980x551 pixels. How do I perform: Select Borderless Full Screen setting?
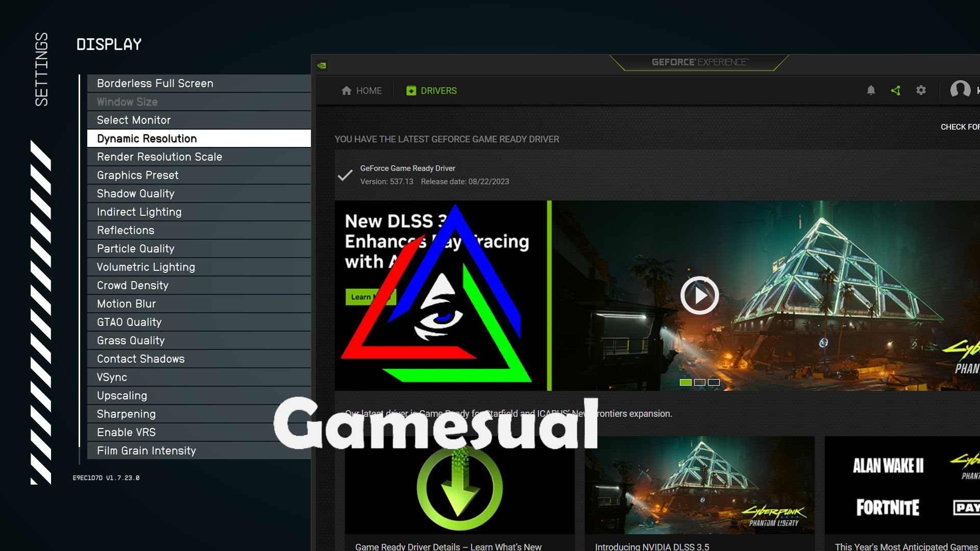[x=199, y=84]
